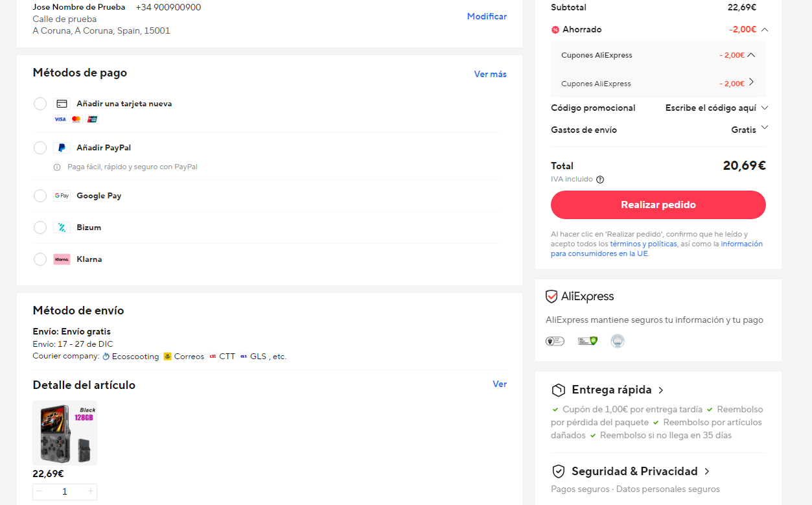
Task: Collapse the Ahorrado savings section
Action: 765,29
